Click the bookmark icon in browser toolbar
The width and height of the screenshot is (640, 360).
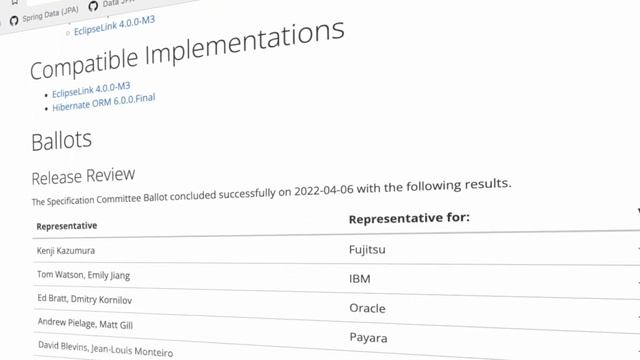click(x=15, y=2)
